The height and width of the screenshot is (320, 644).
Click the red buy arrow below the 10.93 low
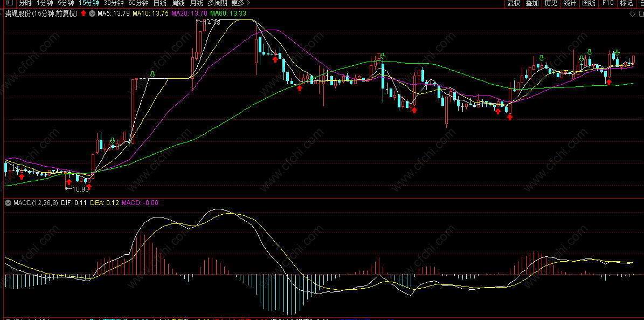[x=89, y=187]
